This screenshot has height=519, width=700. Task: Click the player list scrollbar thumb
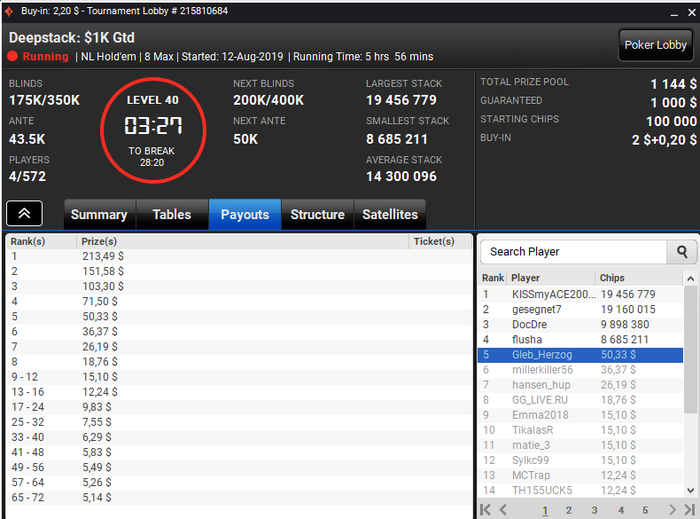tap(690, 349)
